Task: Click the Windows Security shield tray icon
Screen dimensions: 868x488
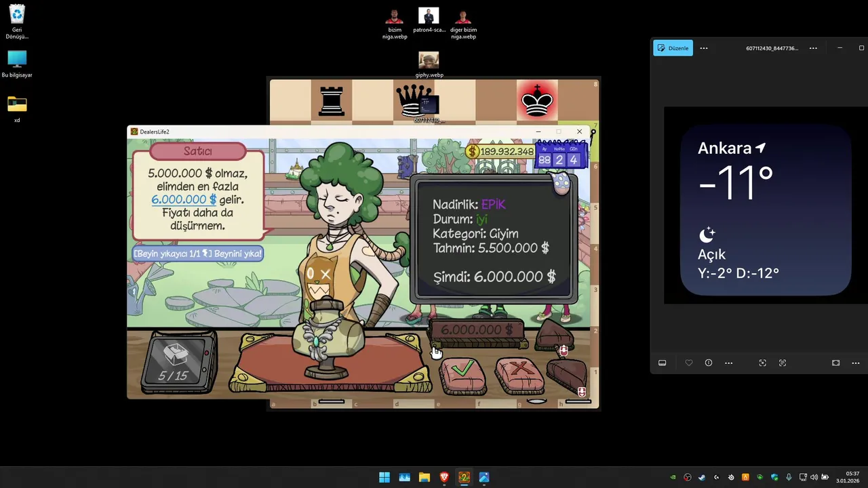Action: tap(774, 477)
